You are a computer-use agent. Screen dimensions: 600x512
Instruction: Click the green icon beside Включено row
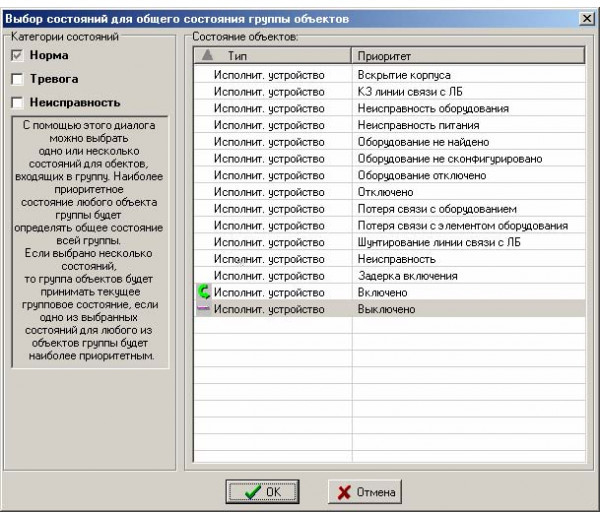pos(202,293)
